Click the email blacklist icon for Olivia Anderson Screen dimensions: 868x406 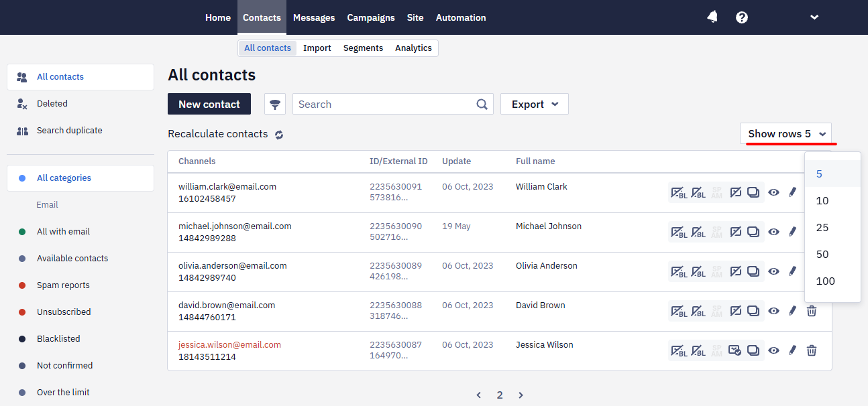pos(679,272)
